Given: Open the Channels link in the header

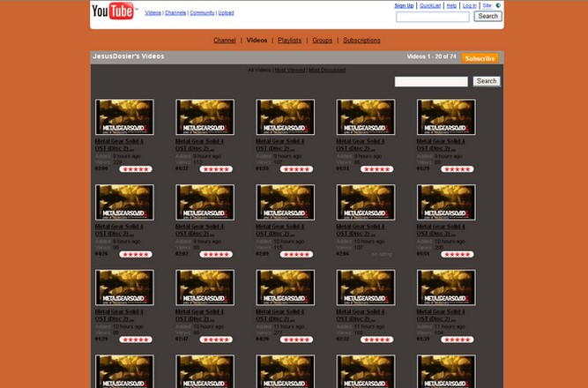Looking at the screenshot, I should coord(175,12).
